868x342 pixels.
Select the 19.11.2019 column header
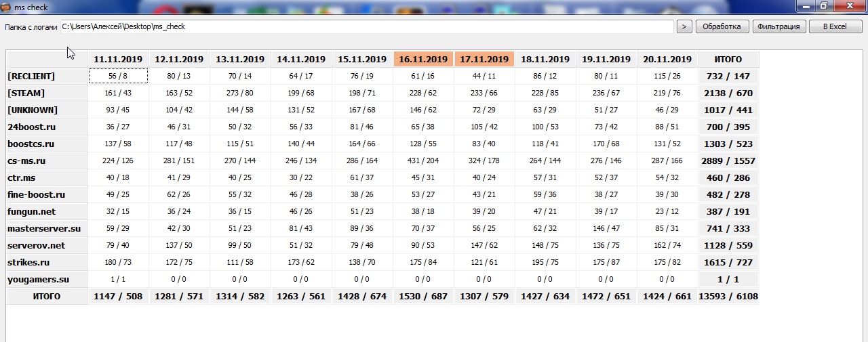[x=606, y=59]
